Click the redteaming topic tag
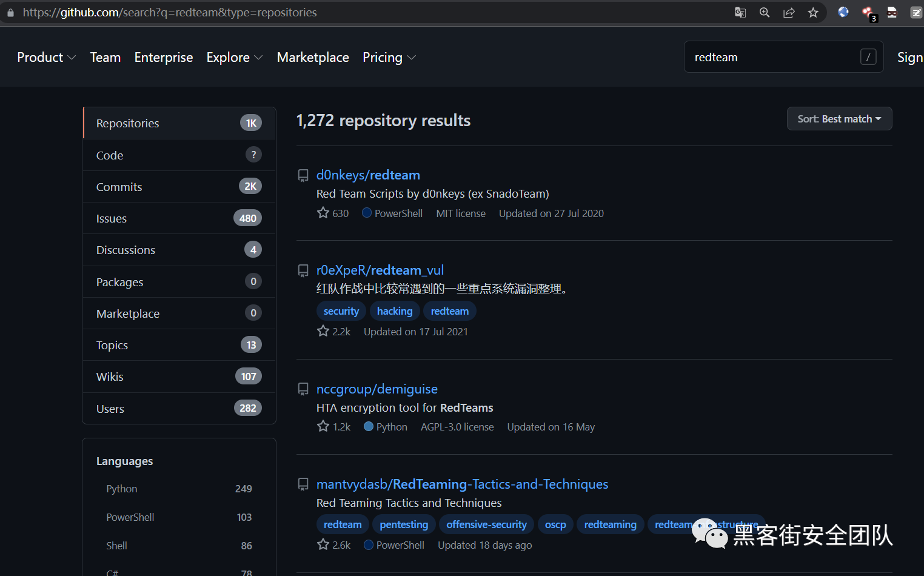 (611, 524)
